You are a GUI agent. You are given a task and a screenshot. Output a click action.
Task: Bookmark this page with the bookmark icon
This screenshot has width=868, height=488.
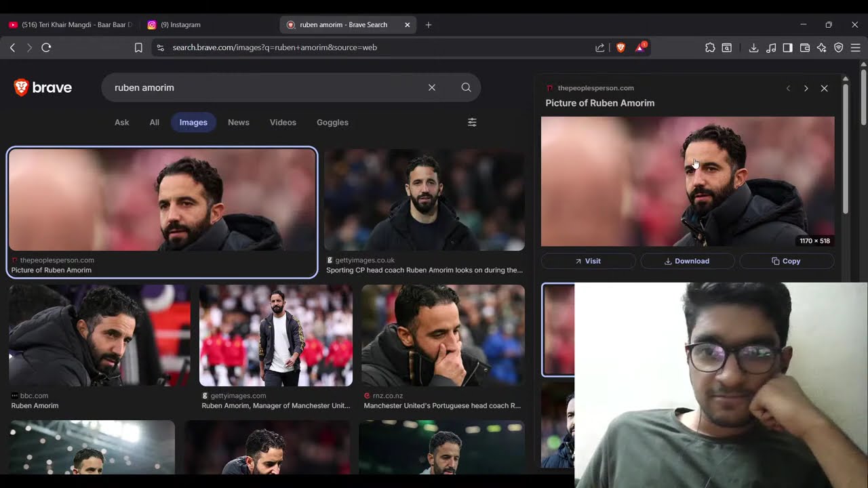[138, 47]
